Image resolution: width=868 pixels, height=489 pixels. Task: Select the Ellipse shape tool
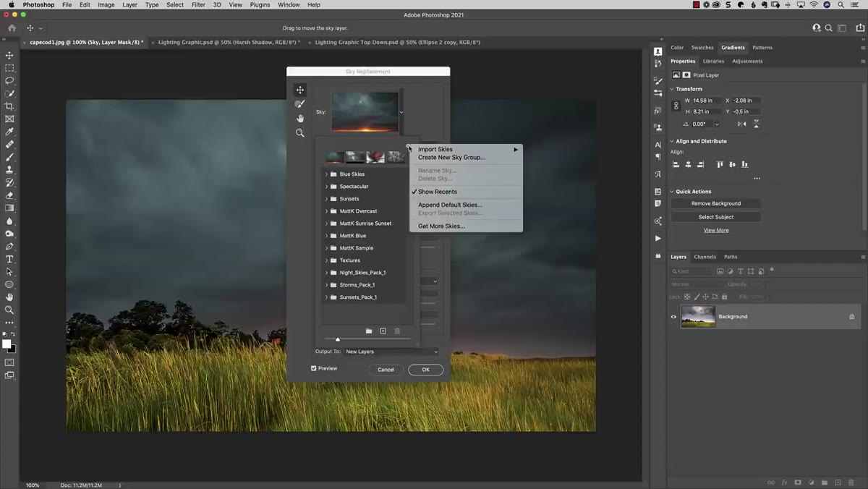click(9, 284)
